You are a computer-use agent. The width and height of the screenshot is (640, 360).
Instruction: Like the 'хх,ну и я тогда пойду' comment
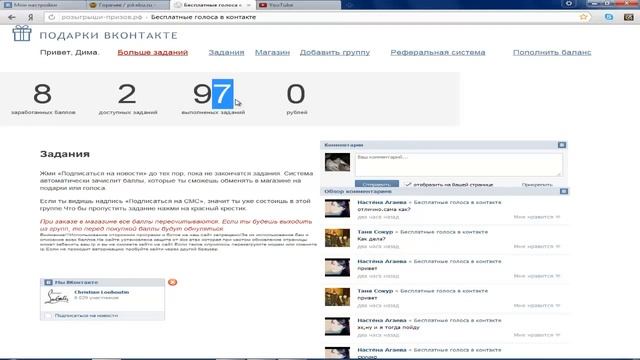tap(537, 335)
